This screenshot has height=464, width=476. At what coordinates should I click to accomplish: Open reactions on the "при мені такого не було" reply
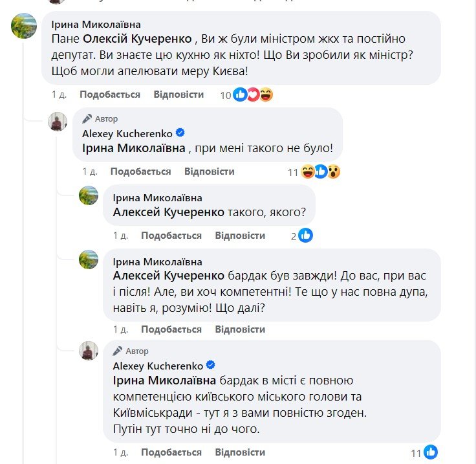coord(321,171)
